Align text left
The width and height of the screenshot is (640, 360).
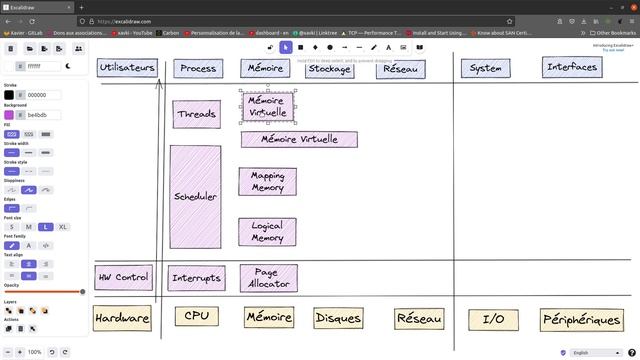(x=12, y=264)
